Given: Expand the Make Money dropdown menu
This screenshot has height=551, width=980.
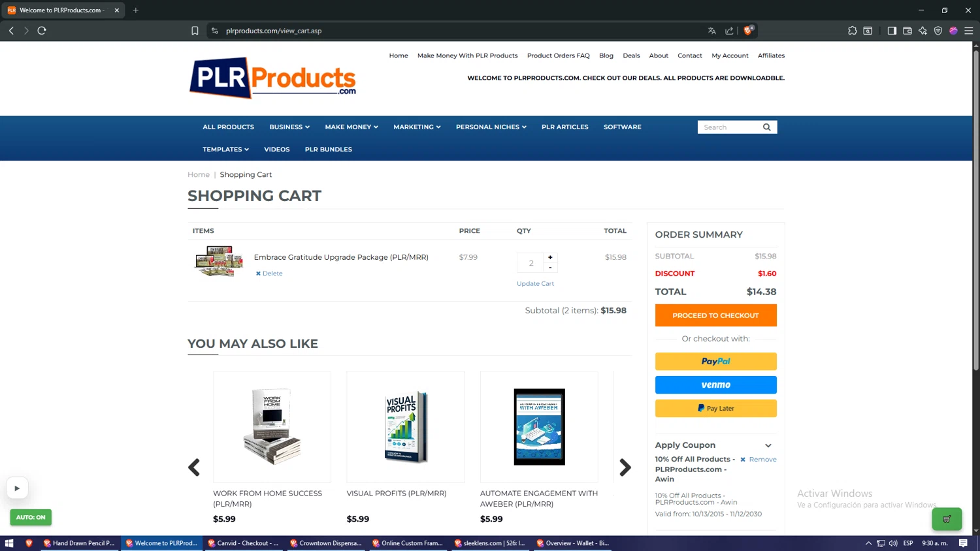Looking at the screenshot, I should click(x=351, y=127).
